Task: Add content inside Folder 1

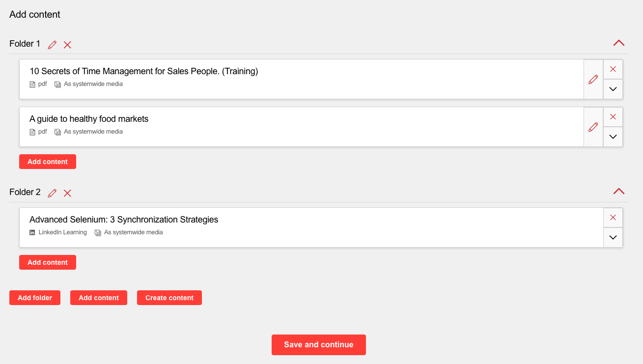Action: point(48,162)
